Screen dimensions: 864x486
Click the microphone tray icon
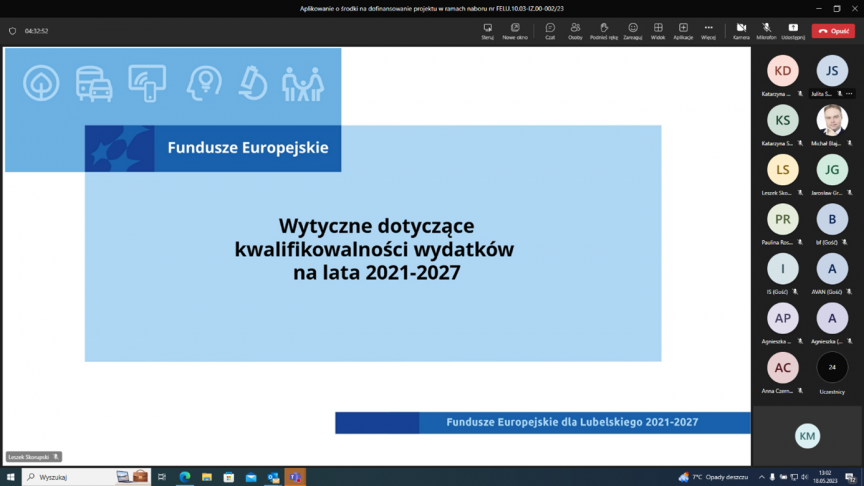tap(772, 477)
